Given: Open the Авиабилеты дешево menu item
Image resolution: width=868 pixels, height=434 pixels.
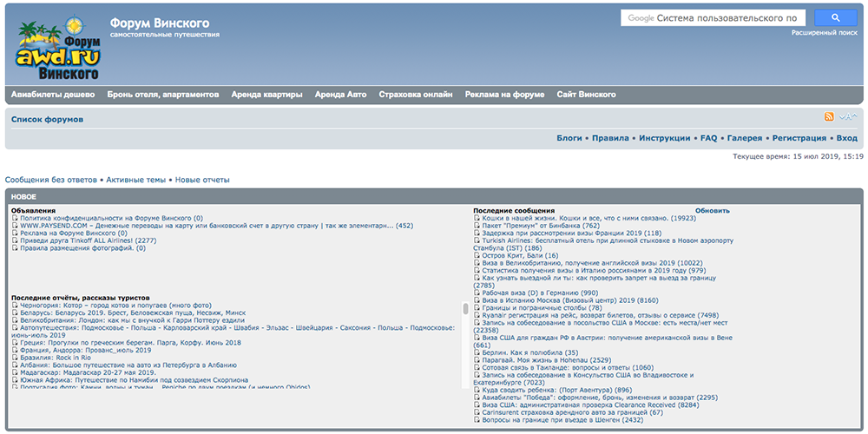Looking at the screenshot, I should [x=53, y=95].
